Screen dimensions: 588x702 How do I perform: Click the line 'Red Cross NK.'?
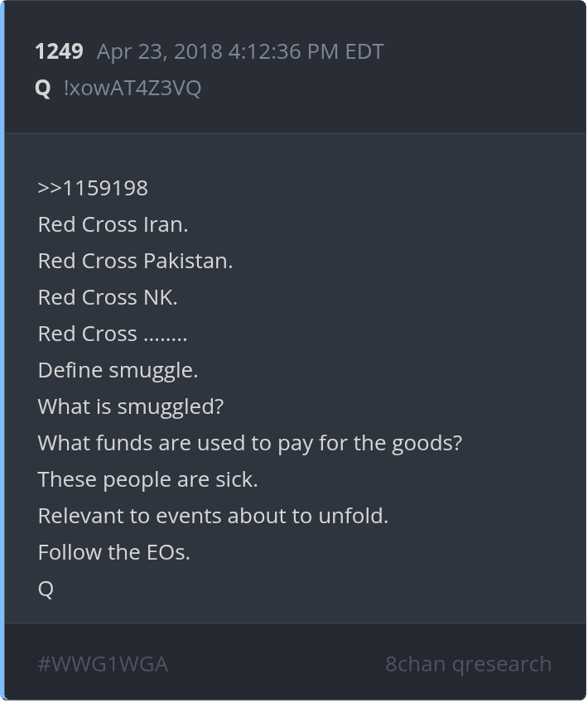point(108,297)
